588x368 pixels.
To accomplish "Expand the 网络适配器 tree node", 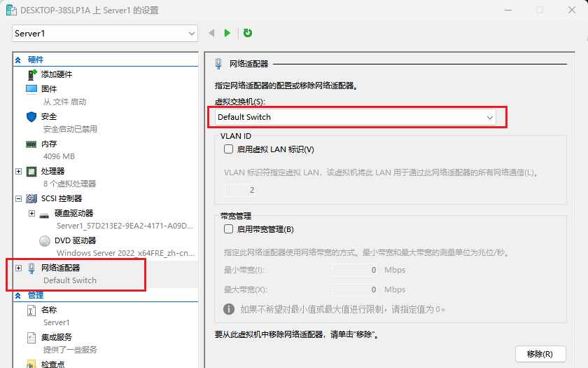I will tap(18, 268).
